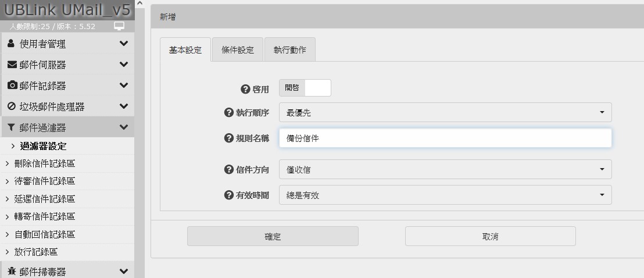Open 刪除信件記錄區 in the sidebar
Screen dimensions: 644x278
(45, 163)
